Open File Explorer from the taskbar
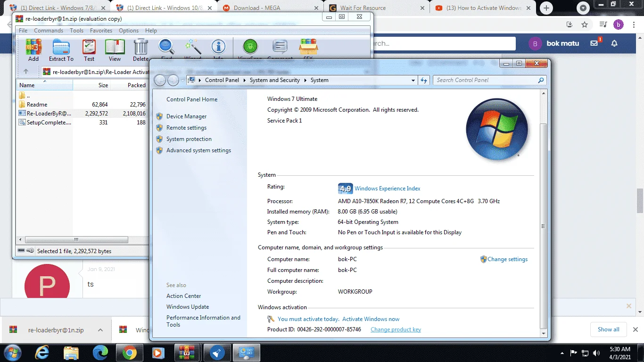Viewport: 644px width, 362px height. 71,353
